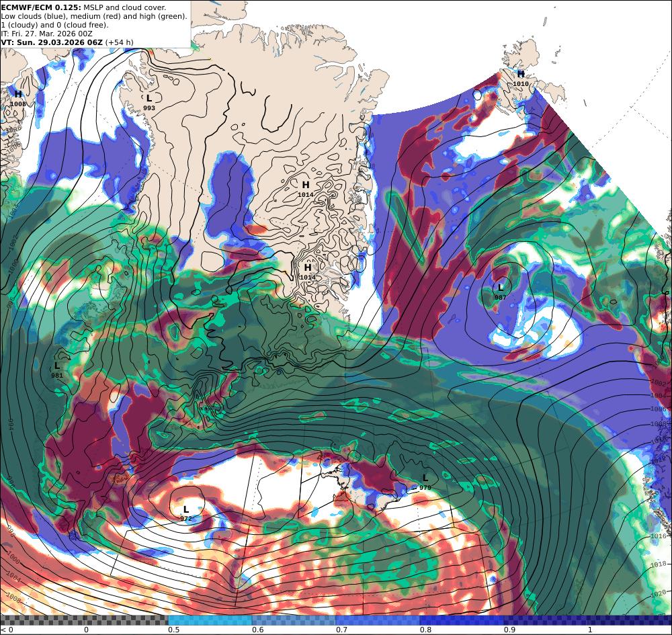
Task: Click the 'ECMWF/ECM 0.125:' title text
Action: pyautogui.click(x=41, y=7)
